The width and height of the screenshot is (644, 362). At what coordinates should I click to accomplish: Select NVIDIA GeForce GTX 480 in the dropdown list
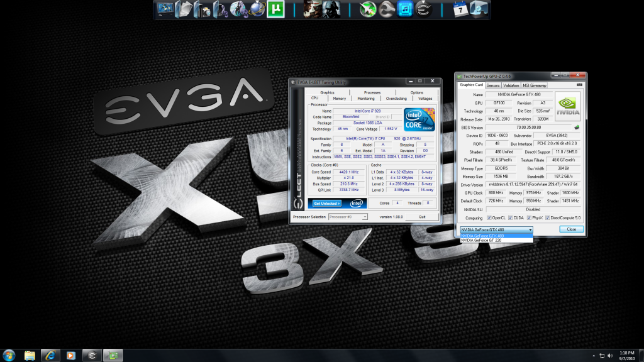click(x=497, y=236)
